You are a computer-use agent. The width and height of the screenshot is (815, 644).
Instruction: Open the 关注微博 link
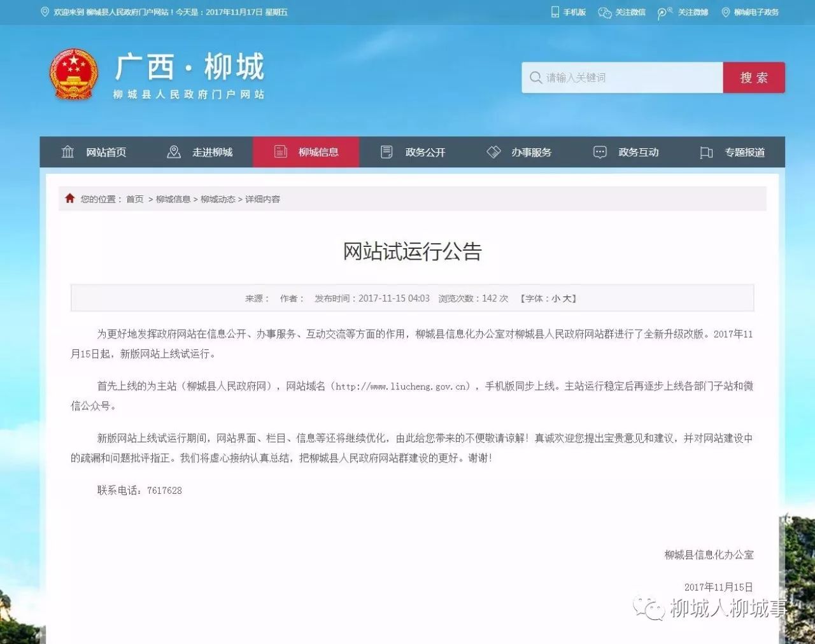coord(693,12)
